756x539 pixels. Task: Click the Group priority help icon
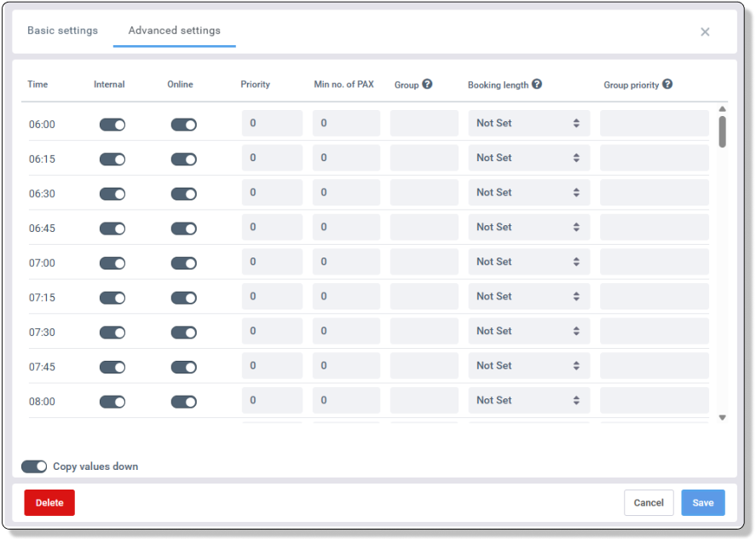pyautogui.click(x=667, y=84)
